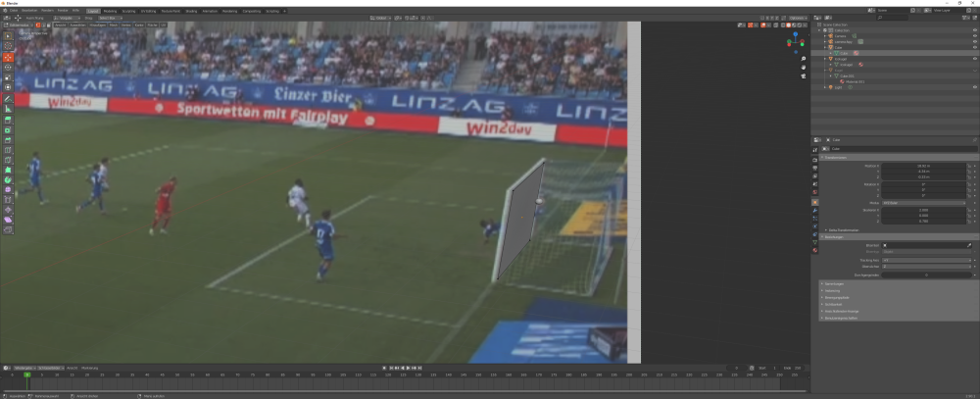Open the Active Tool properties tab
This screenshot has height=399, width=980.
tap(815, 150)
